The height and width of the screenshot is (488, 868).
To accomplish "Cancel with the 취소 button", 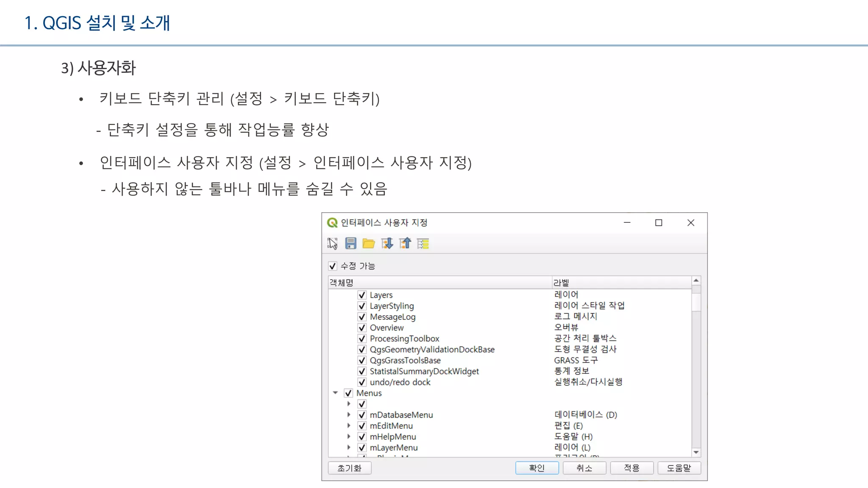I will click(584, 468).
